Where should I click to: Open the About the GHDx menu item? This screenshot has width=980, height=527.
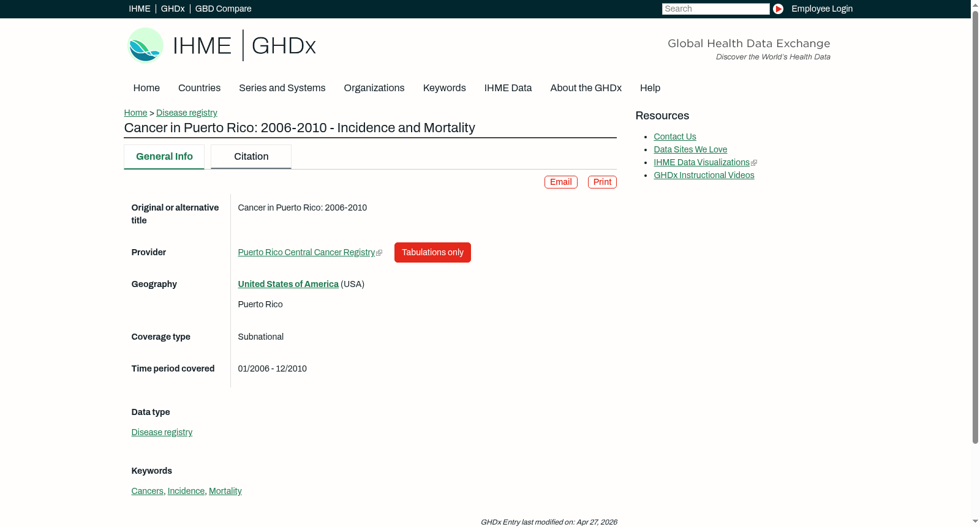click(x=586, y=88)
